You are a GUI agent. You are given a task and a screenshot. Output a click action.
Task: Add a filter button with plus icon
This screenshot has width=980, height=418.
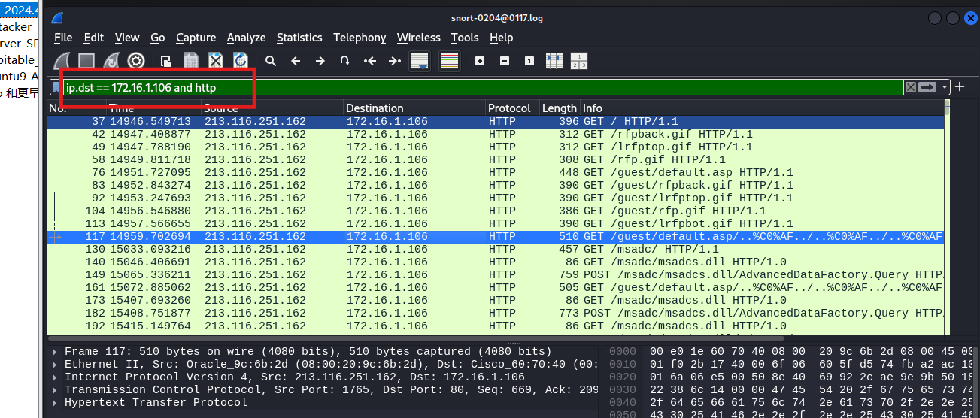(960, 87)
